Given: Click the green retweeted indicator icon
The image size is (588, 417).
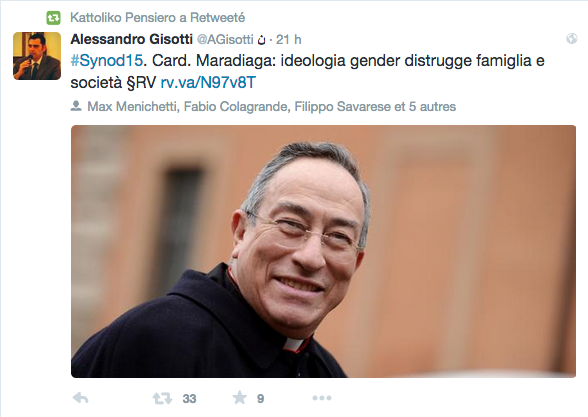Looking at the screenshot, I should tap(53, 18).
